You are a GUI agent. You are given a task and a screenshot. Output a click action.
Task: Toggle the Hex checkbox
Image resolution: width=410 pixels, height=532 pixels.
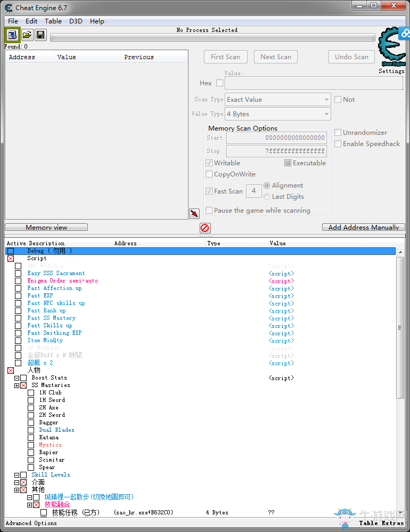(x=219, y=83)
